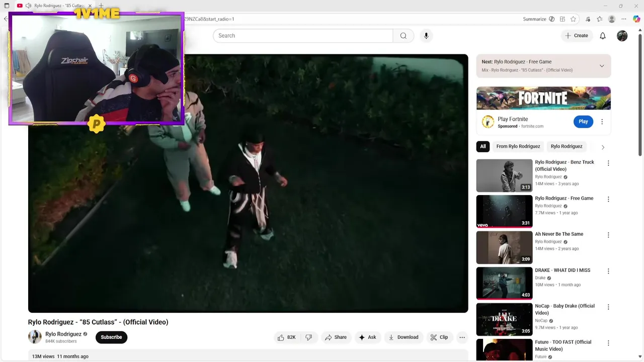The image size is (644, 362).
Task: Dislike the 85 Cutlass video
Action: click(309, 337)
